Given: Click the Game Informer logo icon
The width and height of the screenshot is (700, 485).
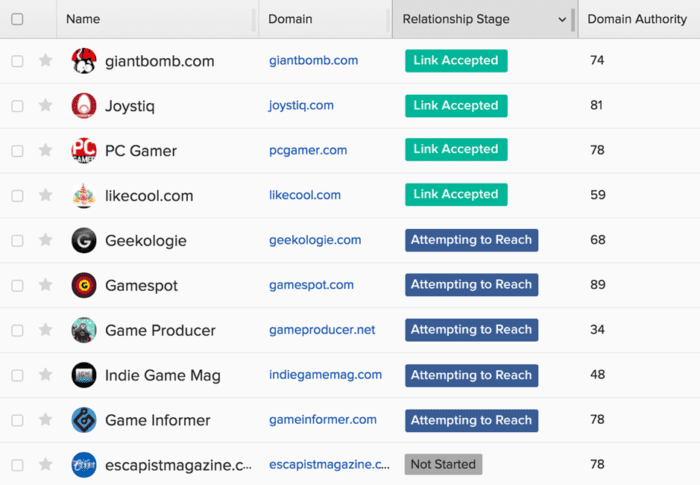Looking at the screenshot, I should click(84, 420).
